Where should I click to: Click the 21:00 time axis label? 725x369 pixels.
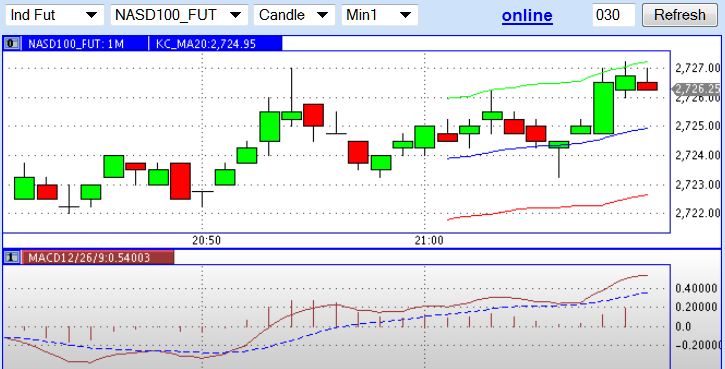pyautogui.click(x=428, y=240)
